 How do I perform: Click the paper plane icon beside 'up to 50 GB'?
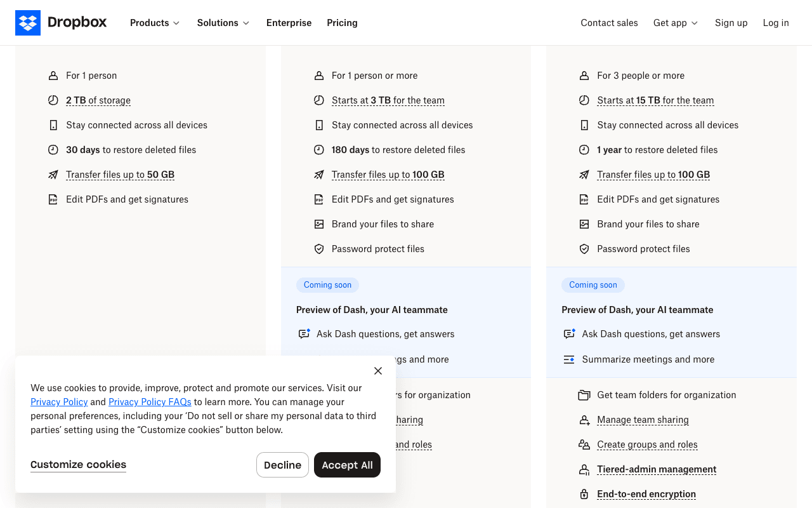(53, 175)
